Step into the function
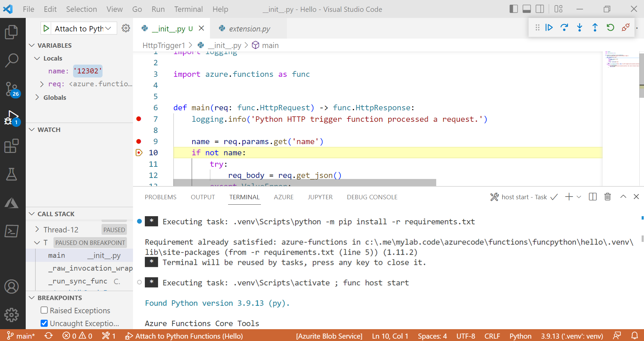 (580, 27)
